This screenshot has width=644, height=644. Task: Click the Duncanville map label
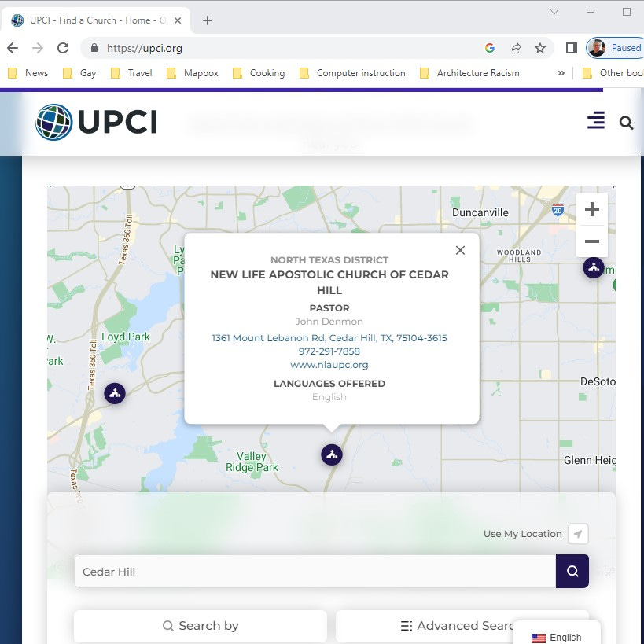coord(480,212)
